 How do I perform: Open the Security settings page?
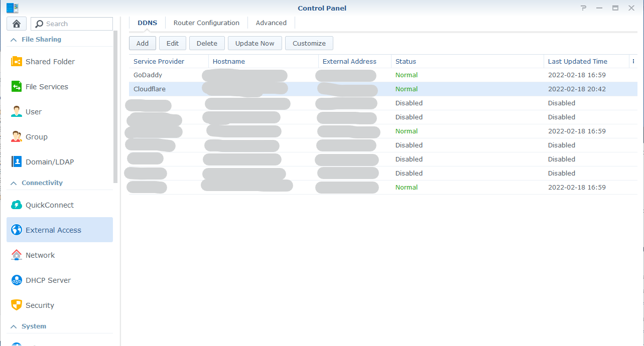[x=40, y=305]
